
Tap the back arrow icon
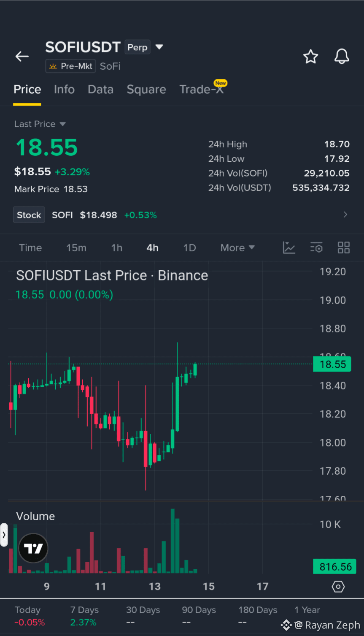[22, 56]
